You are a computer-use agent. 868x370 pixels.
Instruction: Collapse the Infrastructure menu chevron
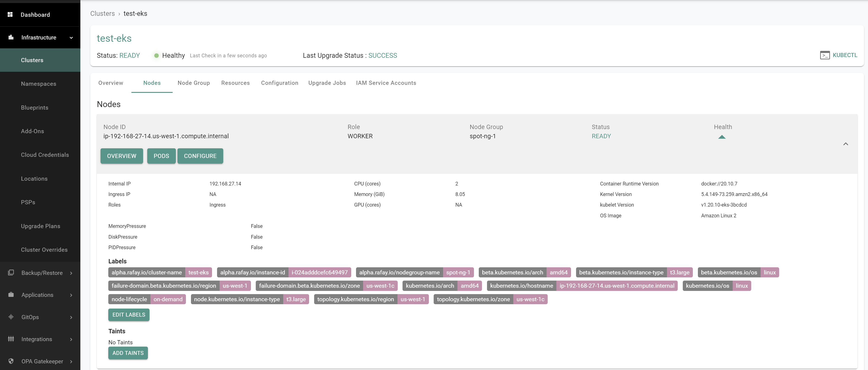(x=71, y=38)
